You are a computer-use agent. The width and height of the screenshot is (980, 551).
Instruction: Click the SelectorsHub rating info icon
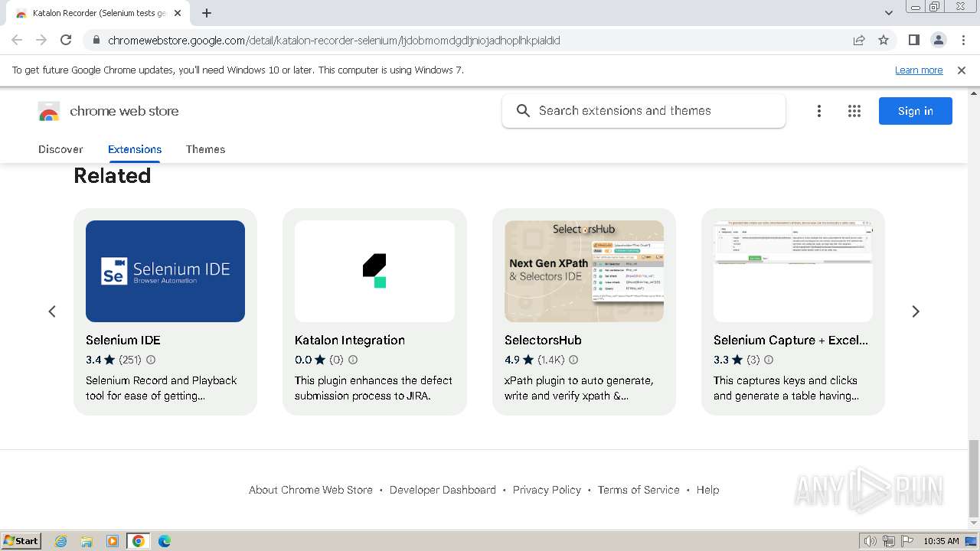click(x=573, y=360)
